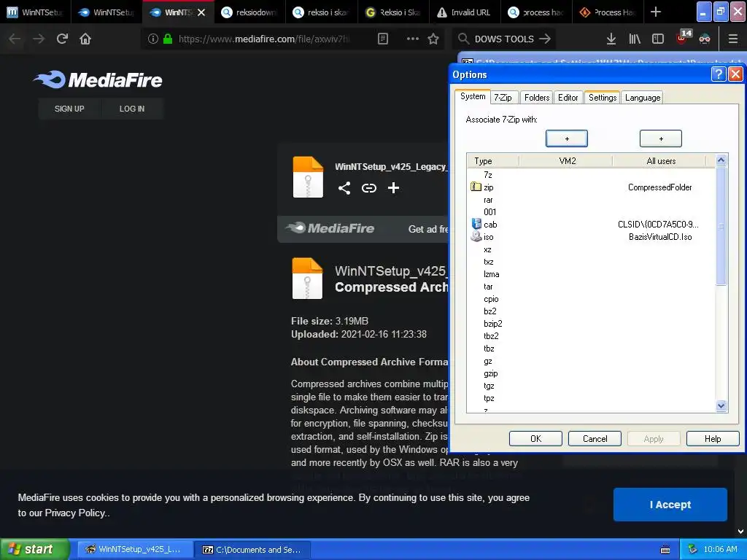Click the network icon in system tray
The image size is (747, 560).
[x=693, y=549]
